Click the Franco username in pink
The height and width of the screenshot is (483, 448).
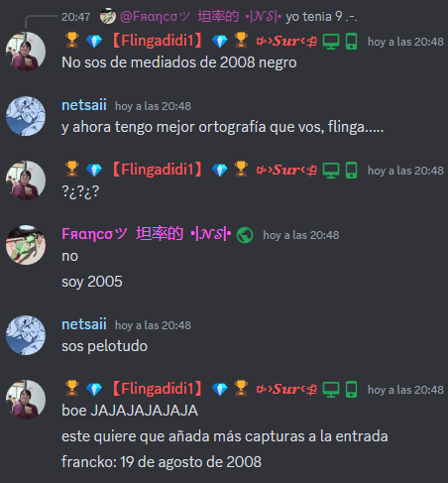[x=147, y=234]
